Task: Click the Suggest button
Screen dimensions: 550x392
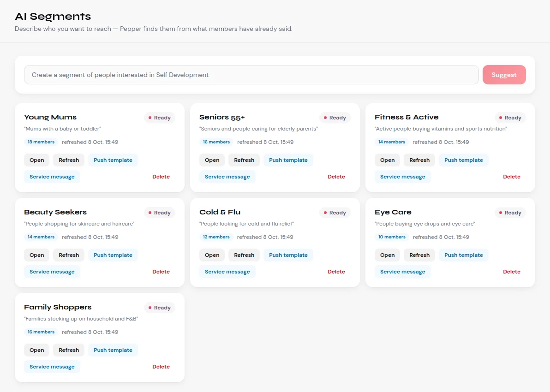Action: pos(504,75)
